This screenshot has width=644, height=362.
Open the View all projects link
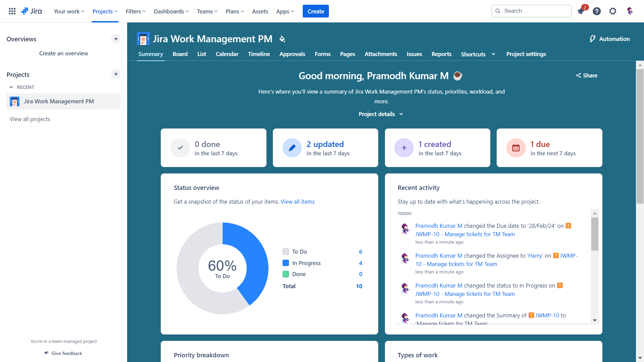pos(30,119)
